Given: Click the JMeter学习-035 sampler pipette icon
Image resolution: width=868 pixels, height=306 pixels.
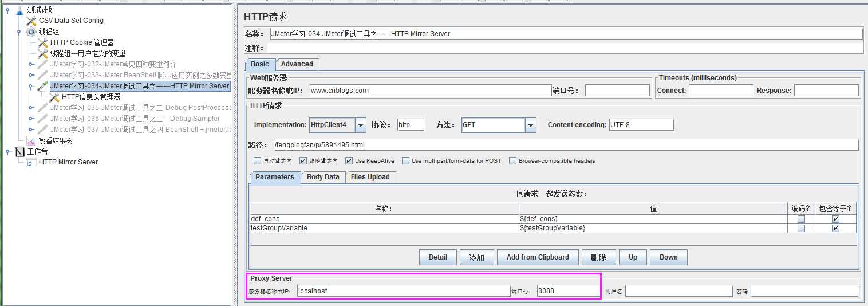Looking at the screenshot, I should pos(42,108).
